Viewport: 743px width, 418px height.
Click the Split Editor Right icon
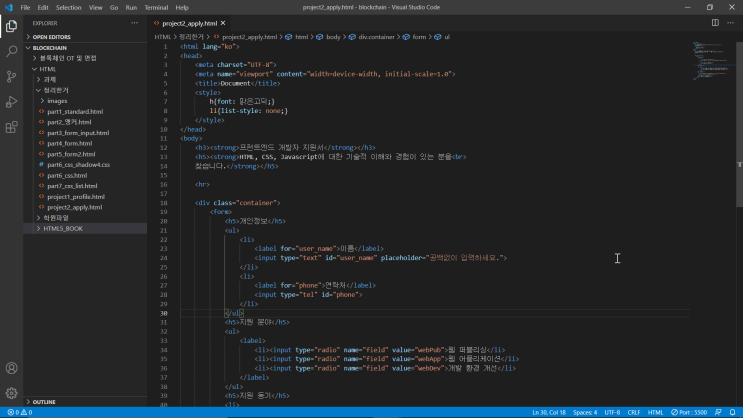click(715, 23)
